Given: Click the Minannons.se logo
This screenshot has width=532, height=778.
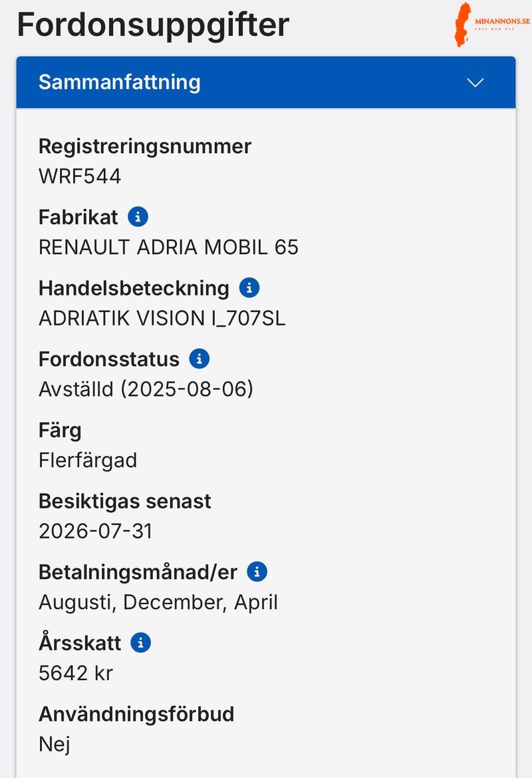Looking at the screenshot, I should tap(492, 25).
